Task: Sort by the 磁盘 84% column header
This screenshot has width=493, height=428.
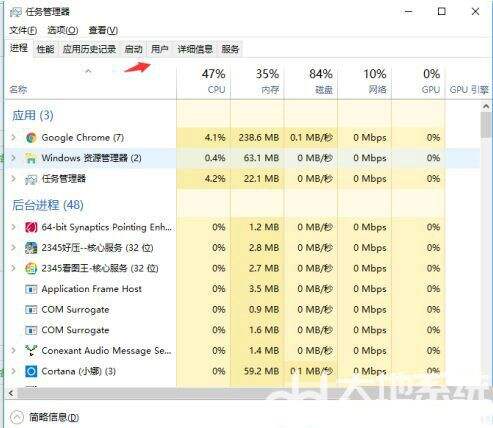Action: tap(311, 83)
